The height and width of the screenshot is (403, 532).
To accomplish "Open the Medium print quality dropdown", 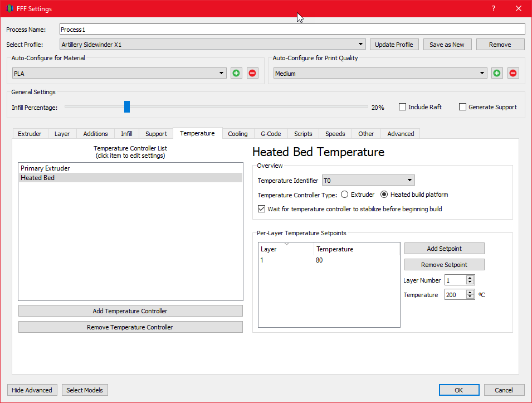I will pos(380,74).
